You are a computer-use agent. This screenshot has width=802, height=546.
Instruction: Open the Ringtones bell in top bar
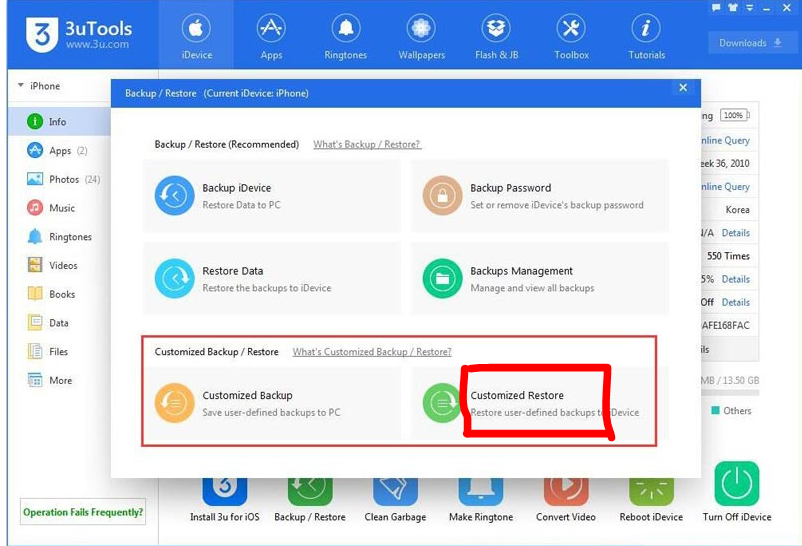pos(346,28)
